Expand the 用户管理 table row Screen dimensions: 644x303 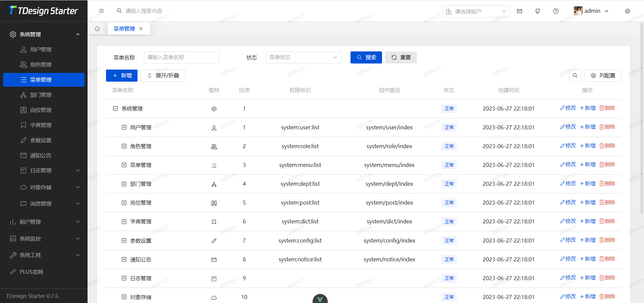[124, 127]
